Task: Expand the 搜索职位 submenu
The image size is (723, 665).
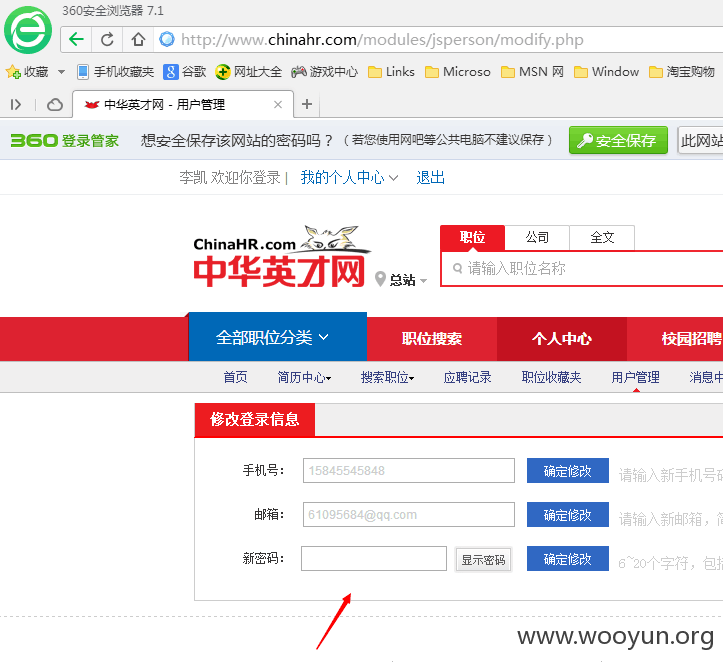Action: tap(387, 377)
